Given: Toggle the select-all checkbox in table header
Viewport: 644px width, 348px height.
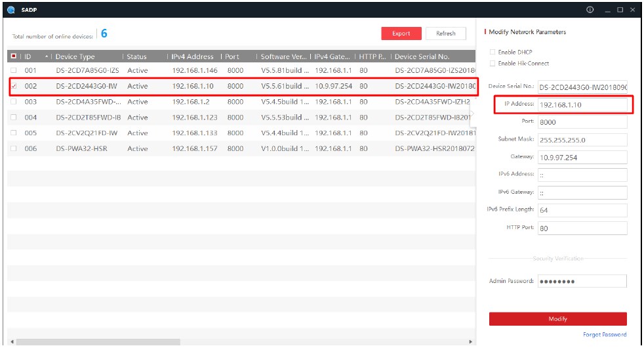Looking at the screenshot, I should click(x=14, y=56).
